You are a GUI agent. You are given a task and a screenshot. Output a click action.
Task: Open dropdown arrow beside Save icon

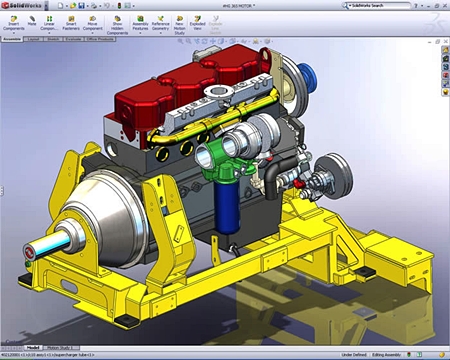pos(87,6)
